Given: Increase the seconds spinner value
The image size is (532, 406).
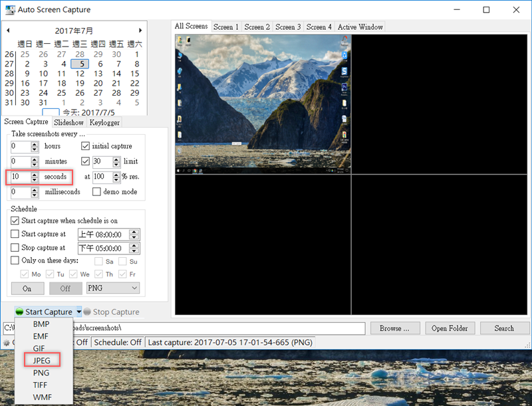Looking at the screenshot, I should [35, 174].
